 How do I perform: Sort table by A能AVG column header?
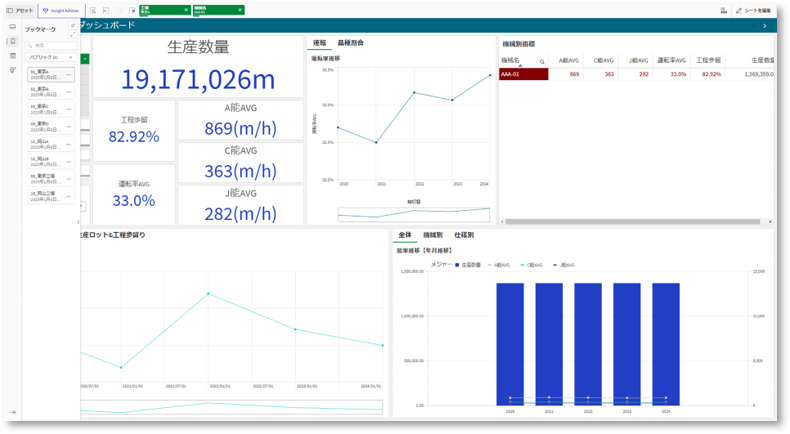568,60
